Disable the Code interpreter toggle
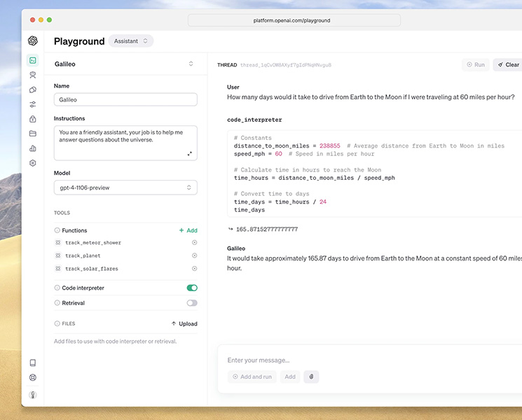 coord(192,288)
